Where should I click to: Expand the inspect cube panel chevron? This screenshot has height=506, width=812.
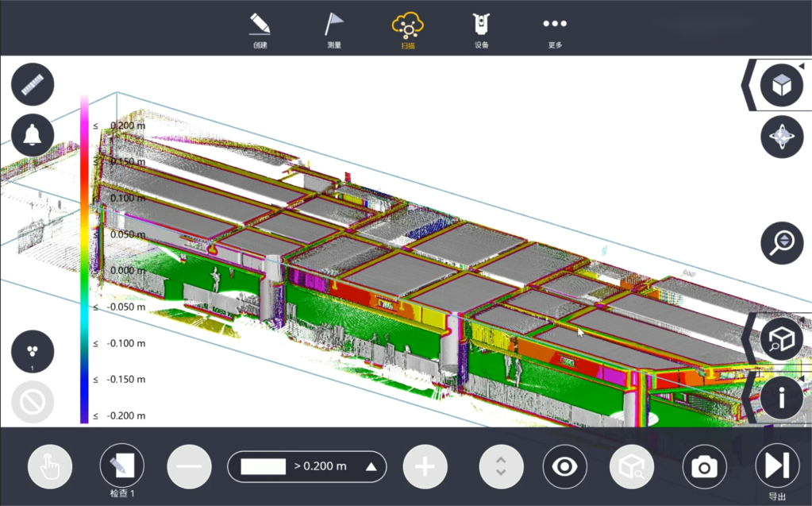coord(749,339)
